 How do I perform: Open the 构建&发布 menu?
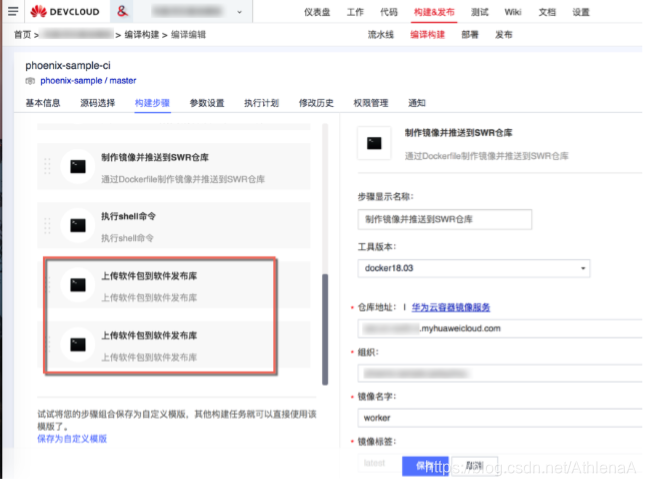point(434,12)
